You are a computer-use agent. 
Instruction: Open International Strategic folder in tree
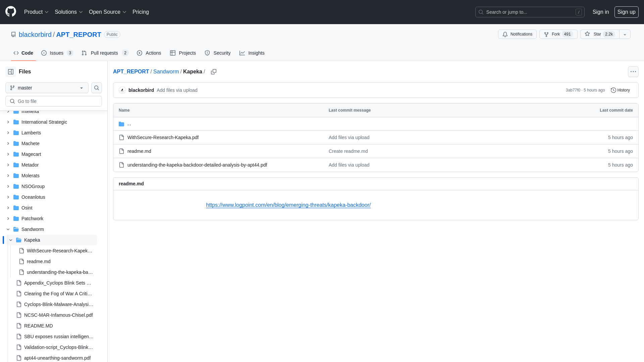click(44, 122)
